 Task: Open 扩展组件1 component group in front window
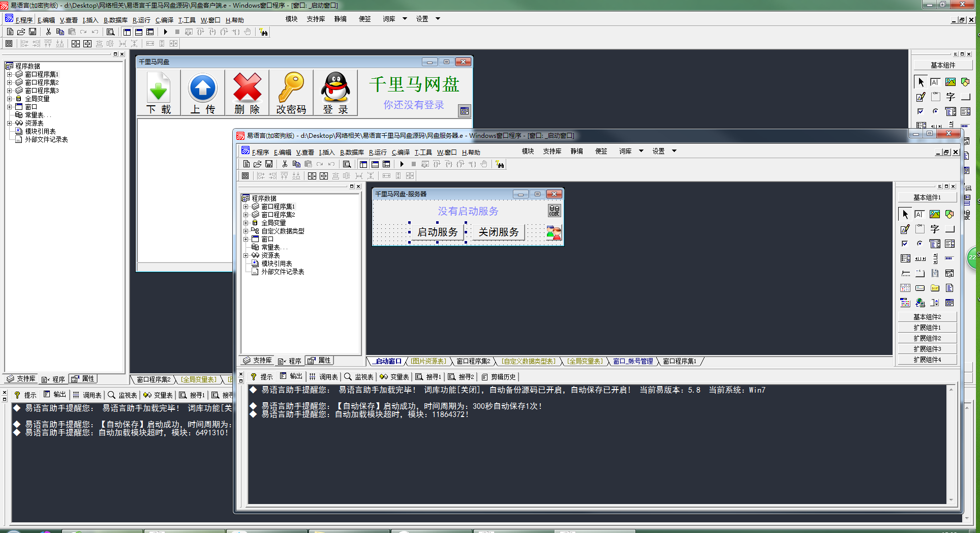click(x=927, y=328)
